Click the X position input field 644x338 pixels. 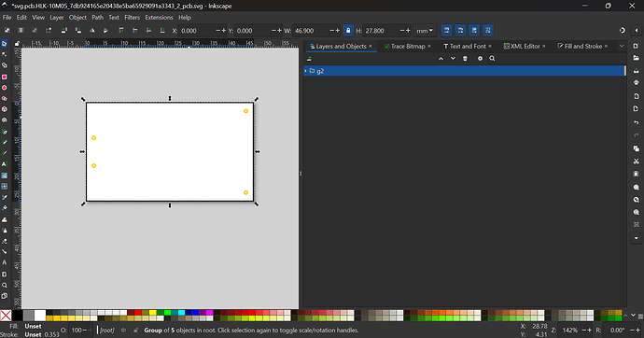pos(197,31)
